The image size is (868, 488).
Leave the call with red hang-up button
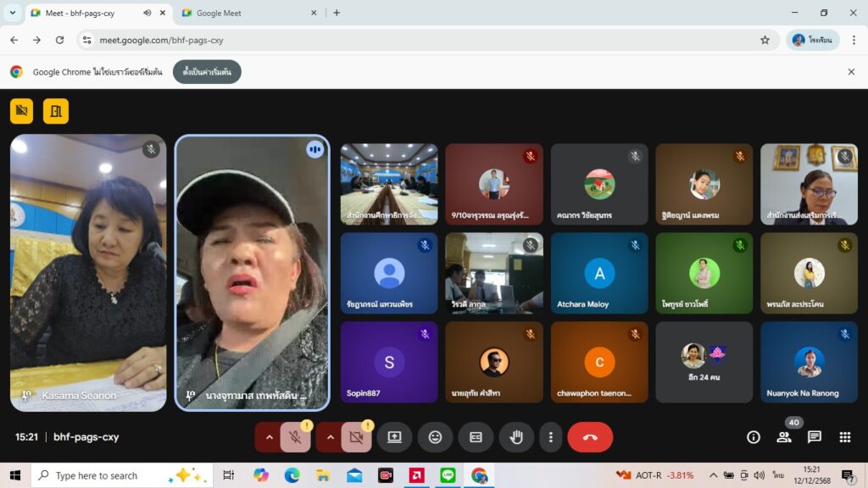[590, 437]
